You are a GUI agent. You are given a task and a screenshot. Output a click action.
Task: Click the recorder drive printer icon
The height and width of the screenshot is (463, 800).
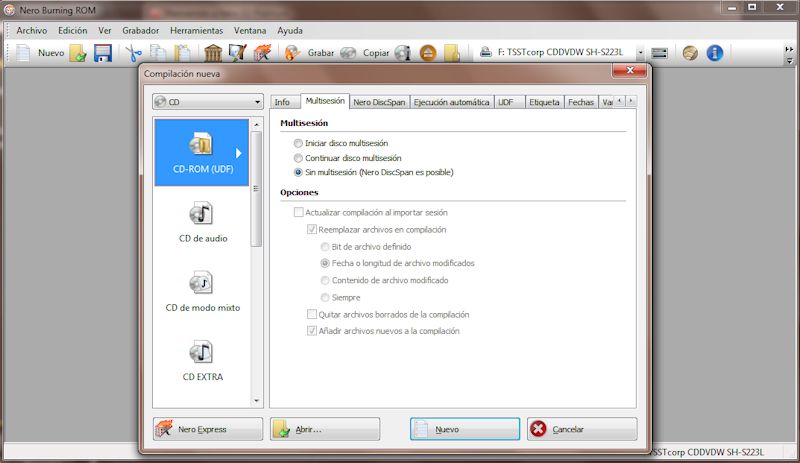[486, 52]
